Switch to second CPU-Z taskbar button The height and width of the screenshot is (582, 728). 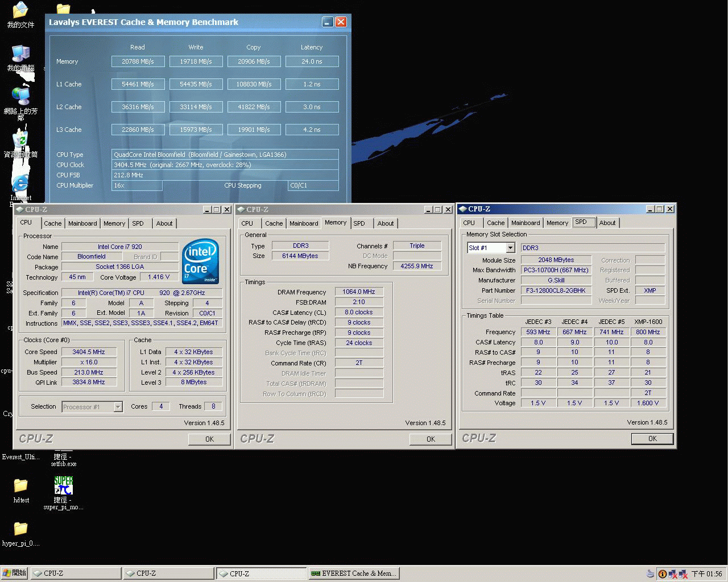169,573
